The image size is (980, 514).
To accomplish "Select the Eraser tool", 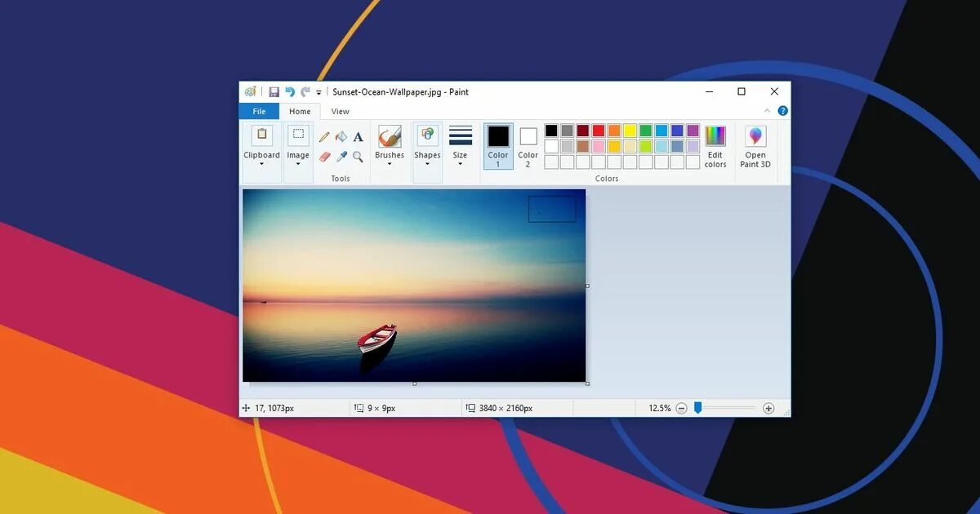I will (324, 156).
